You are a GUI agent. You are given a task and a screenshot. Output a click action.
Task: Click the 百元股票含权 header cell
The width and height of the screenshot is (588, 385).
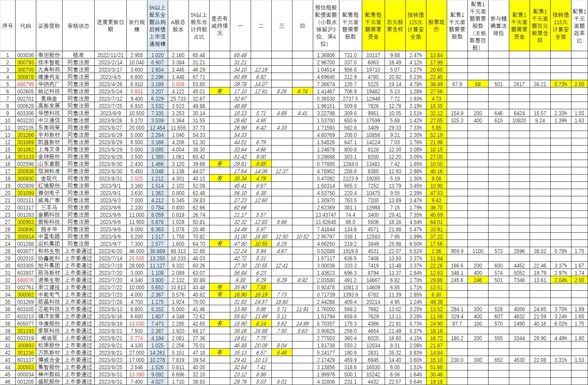(395, 26)
